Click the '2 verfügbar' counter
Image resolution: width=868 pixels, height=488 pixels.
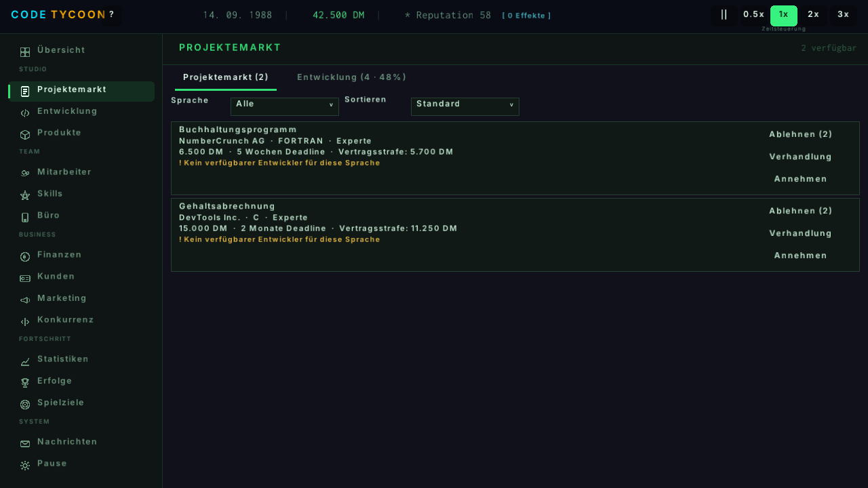[829, 48]
